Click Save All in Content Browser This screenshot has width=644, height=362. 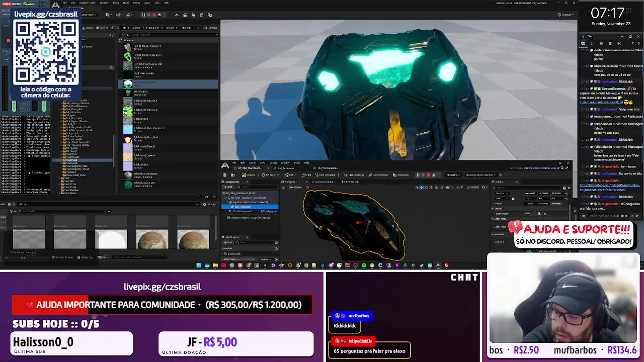102,28
